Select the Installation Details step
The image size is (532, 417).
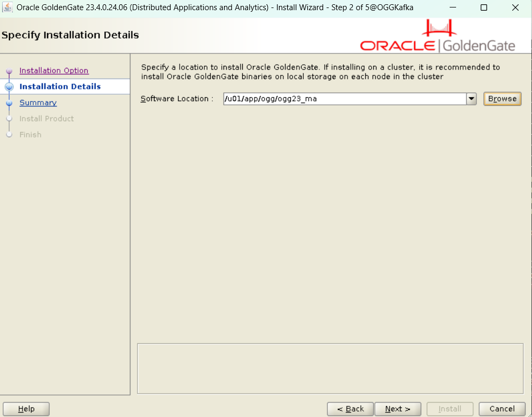[60, 87]
